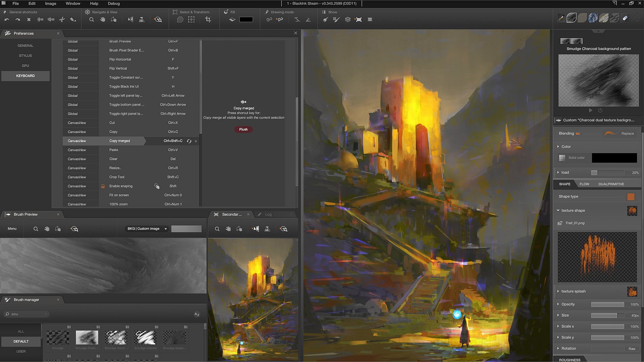Image resolution: width=644 pixels, height=362 pixels.
Task: Click the reset shortcut icon on Copy merged row
Action: click(x=189, y=141)
